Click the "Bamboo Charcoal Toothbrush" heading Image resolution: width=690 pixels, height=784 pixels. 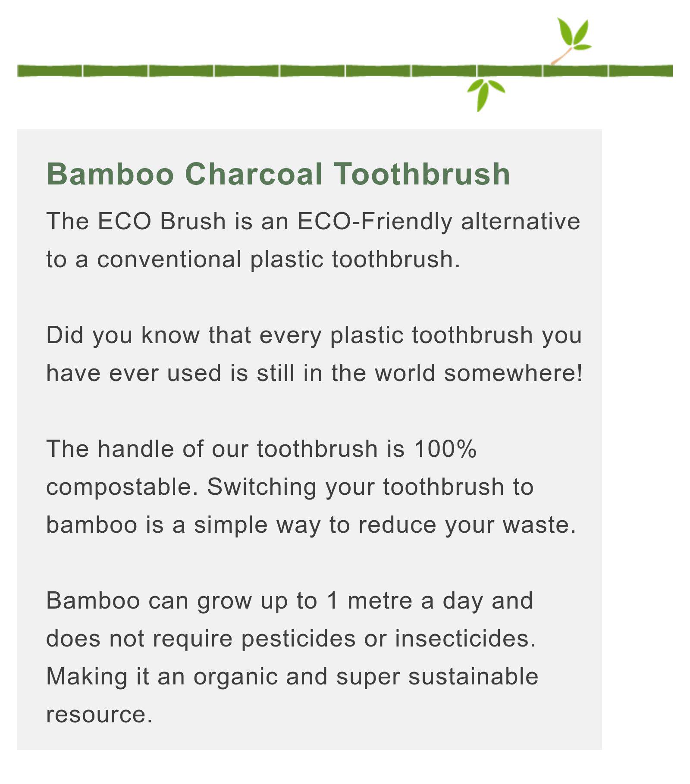pyautogui.click(x=278, y=174)
